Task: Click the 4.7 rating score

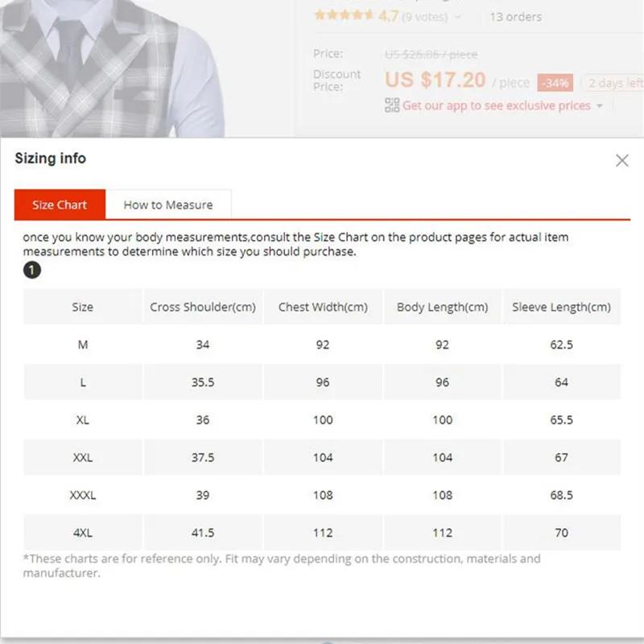Action: coord(388,16)
